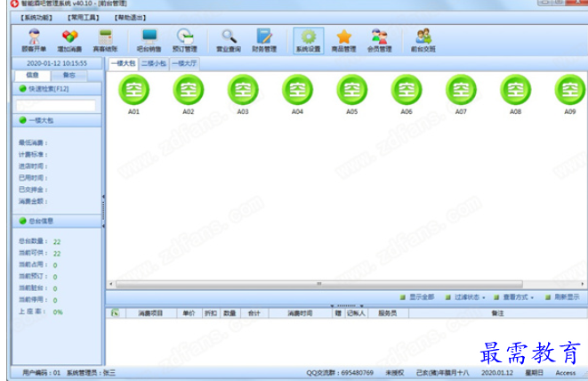Click the scrollbar right arrow
Screen dimensions: 588x381
(583, 284)
